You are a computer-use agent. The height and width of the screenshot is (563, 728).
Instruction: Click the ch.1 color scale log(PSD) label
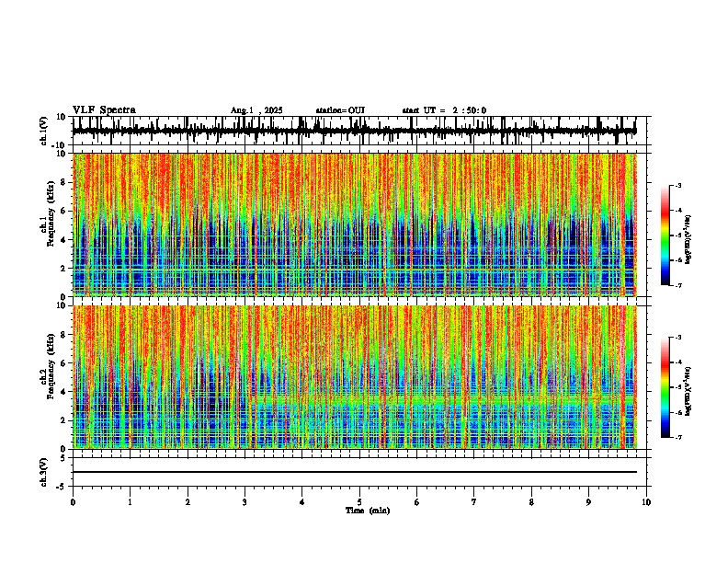[x=688, y=240]
